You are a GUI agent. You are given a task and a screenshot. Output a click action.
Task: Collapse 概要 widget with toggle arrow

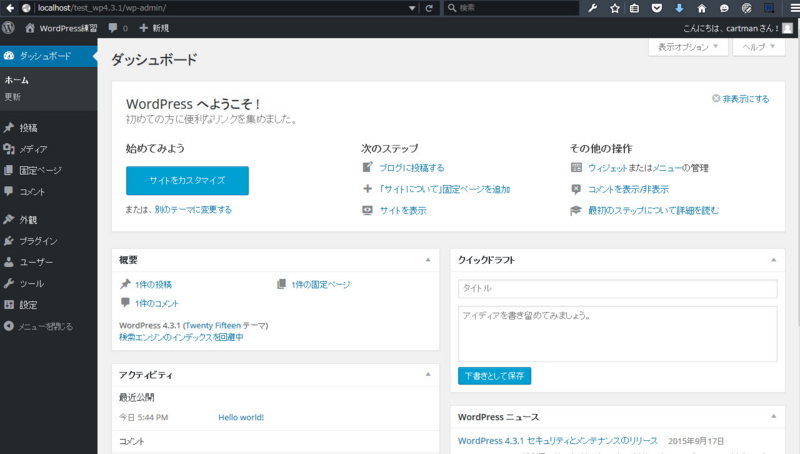428,260
